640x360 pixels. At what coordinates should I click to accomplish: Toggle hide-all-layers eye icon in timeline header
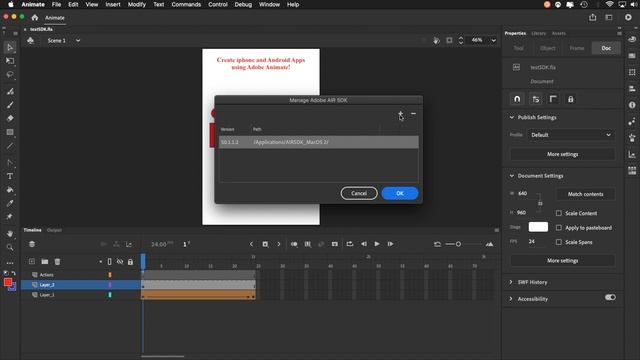[x=120, y=262]
